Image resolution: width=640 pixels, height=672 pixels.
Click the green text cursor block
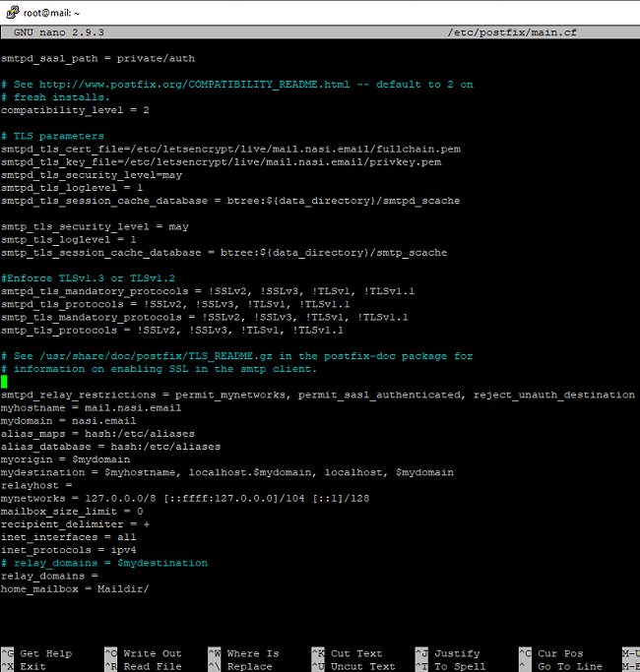point(4,382)
